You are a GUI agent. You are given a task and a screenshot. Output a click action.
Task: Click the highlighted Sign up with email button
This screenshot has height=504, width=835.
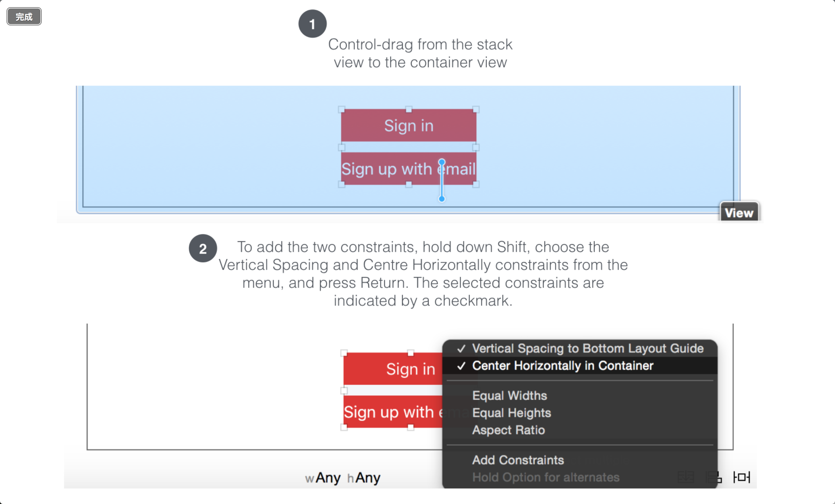click(x=409, y=168)
